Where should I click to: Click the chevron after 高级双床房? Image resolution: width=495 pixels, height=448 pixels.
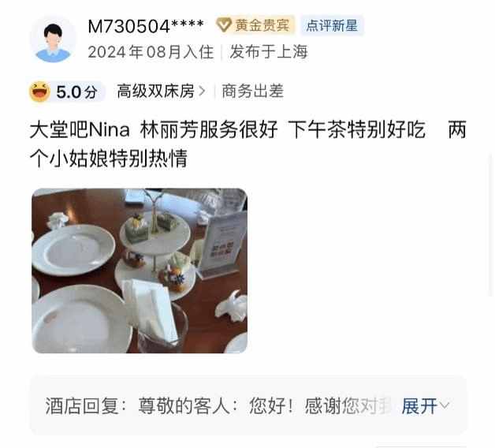(x=202, y=91)
